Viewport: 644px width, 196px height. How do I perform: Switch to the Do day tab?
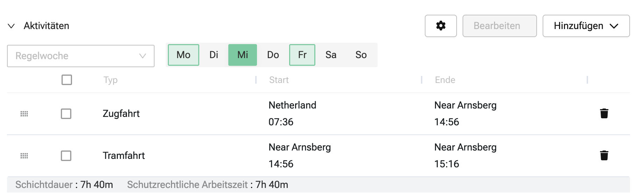click(273, 55)
